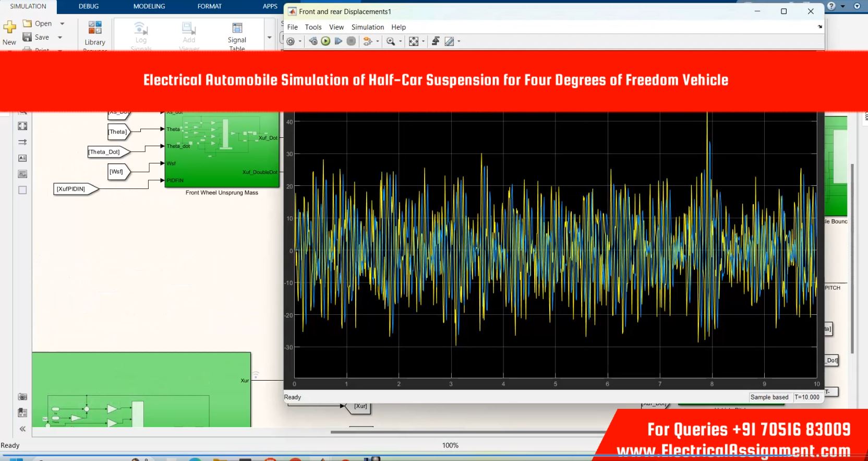
Task: Click the Step Forward button in scope
Action: [x=338, y=41]
